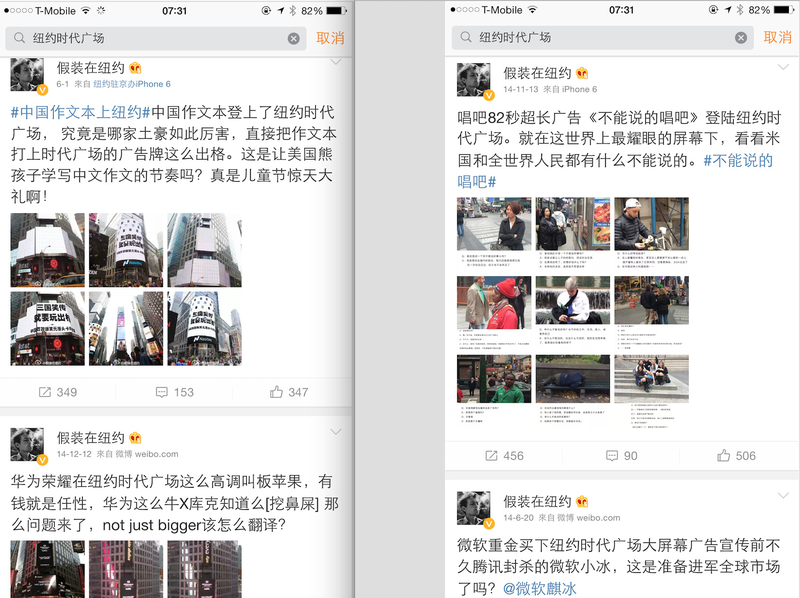
Task: Tap the repost icon showing 349
Action: pyautogui.click(x=57, y=392)
